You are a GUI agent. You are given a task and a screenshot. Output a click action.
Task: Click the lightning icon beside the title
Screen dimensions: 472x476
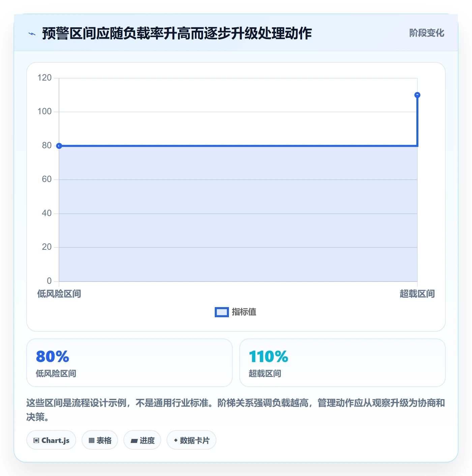(x=32, y=34)
